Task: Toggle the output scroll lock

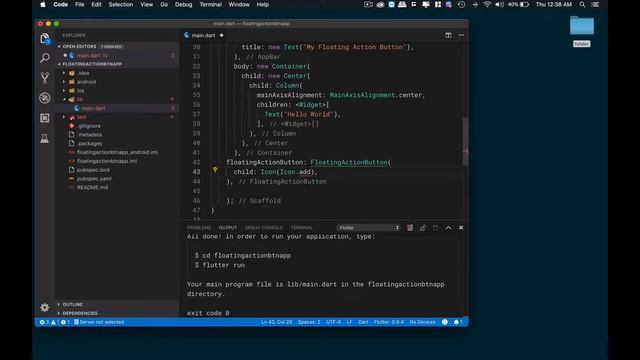Action: point(422,228)
